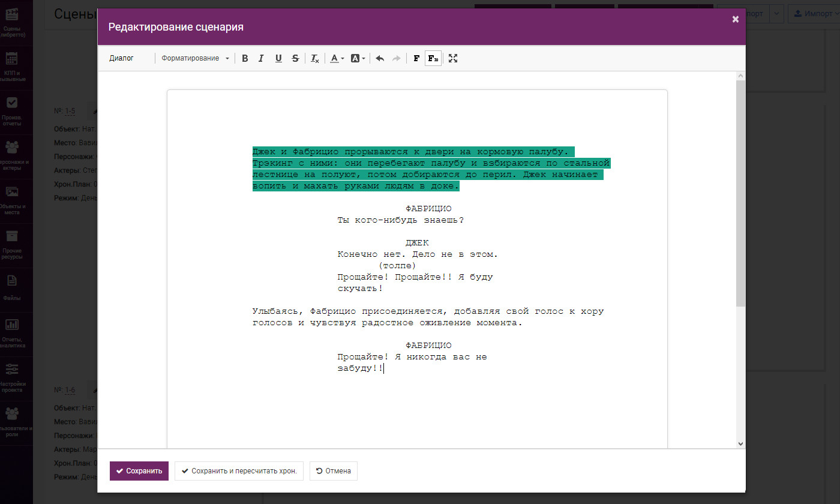
Task: Click scene number 1-5 link on the background page
Action: [x=70, y=111]
